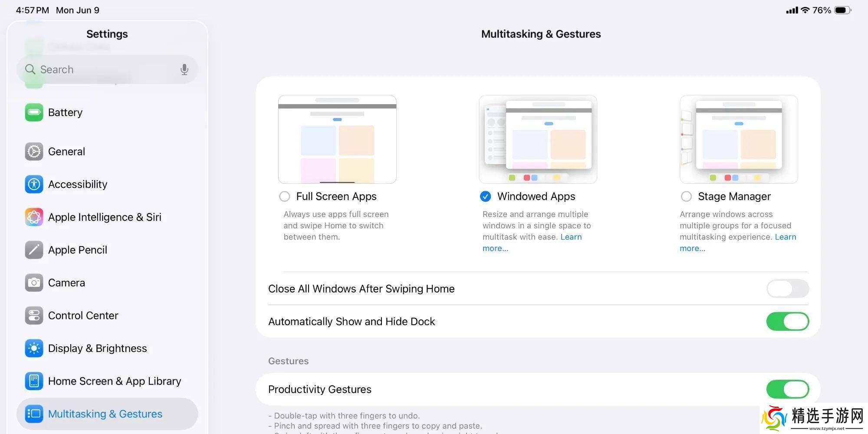Open Multitasking & Gestures sidebar item
This screenshot has height=434, width=868.
[105, 414]
